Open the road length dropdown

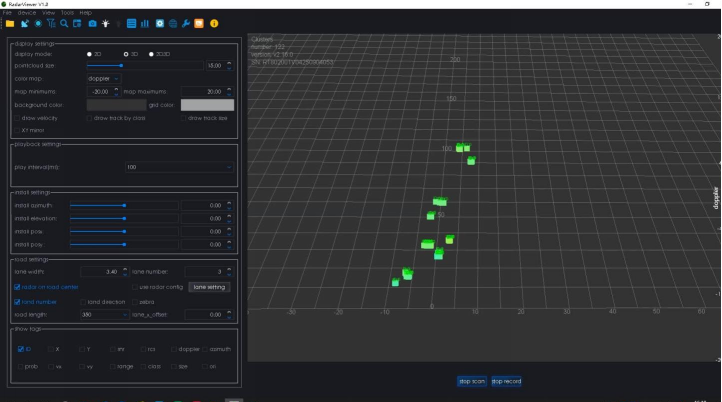pyautogui.click(x=104, y=315)
